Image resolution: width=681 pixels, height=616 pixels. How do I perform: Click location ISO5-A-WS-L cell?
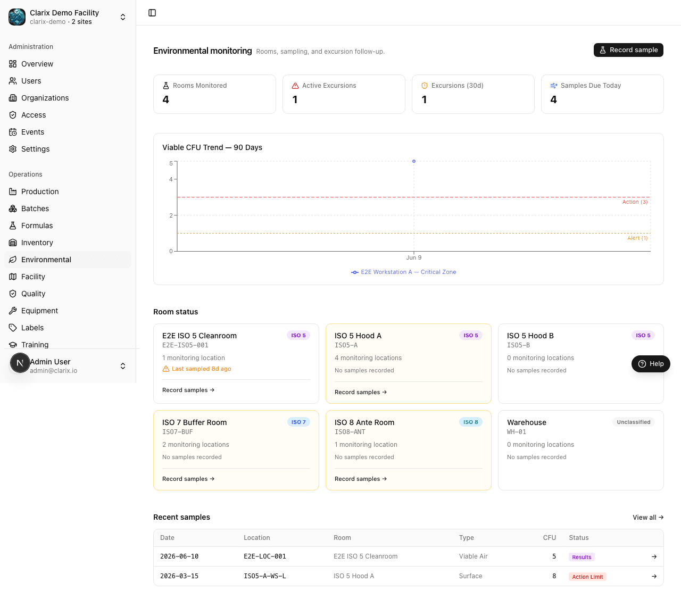265,576
